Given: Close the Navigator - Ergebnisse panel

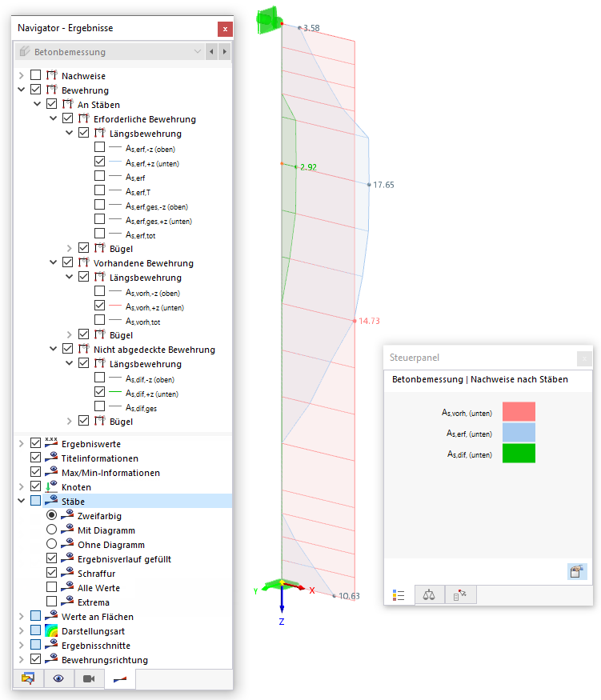Looking at the screenshot, I should (x=225, y=29).
